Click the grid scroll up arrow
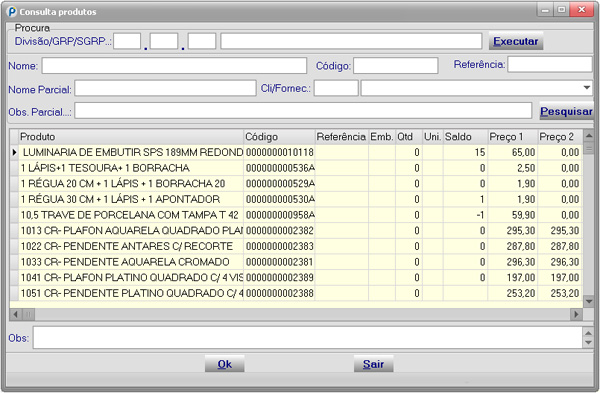Viewport: 600px width, 393px height. 589,135
